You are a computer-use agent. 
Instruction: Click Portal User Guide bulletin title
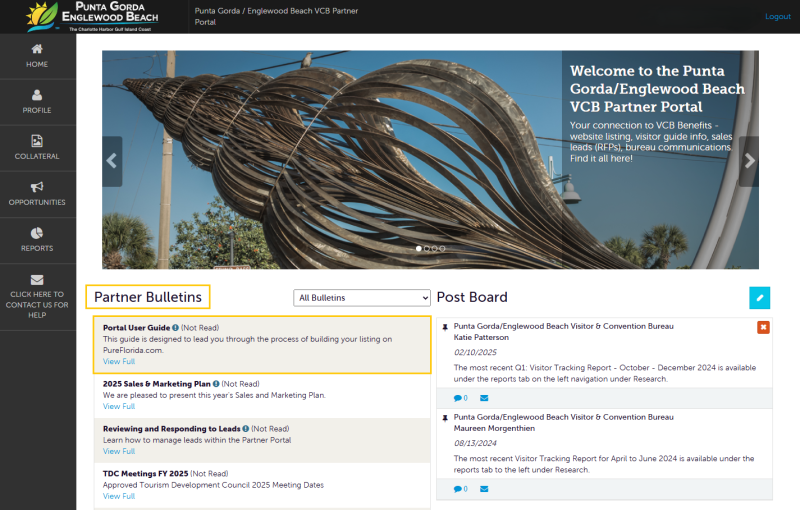click(x=136, y=328)
